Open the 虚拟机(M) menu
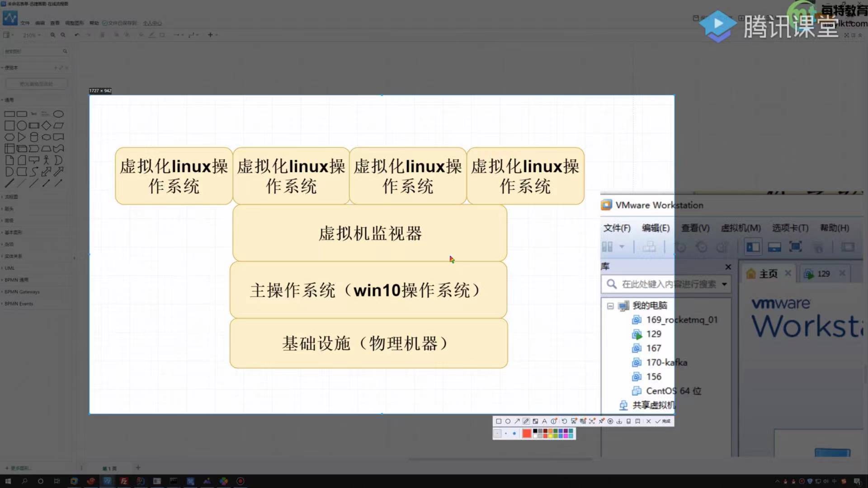The image size is (868, 488). coord(741,228)
